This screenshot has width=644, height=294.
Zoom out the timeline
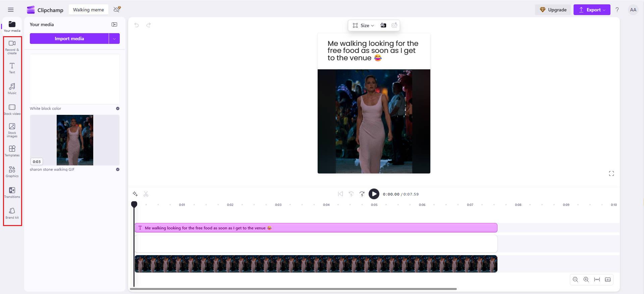pyautogui.click(x=576, y=280)
